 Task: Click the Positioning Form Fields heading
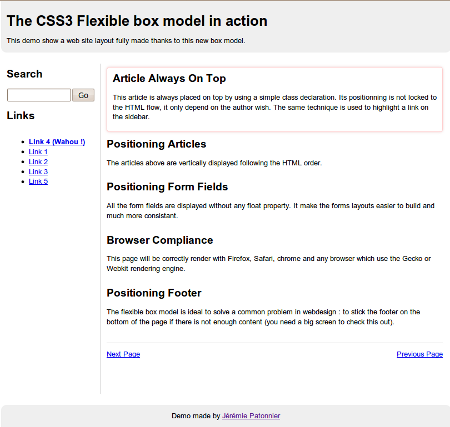click(x=167, y=187)
